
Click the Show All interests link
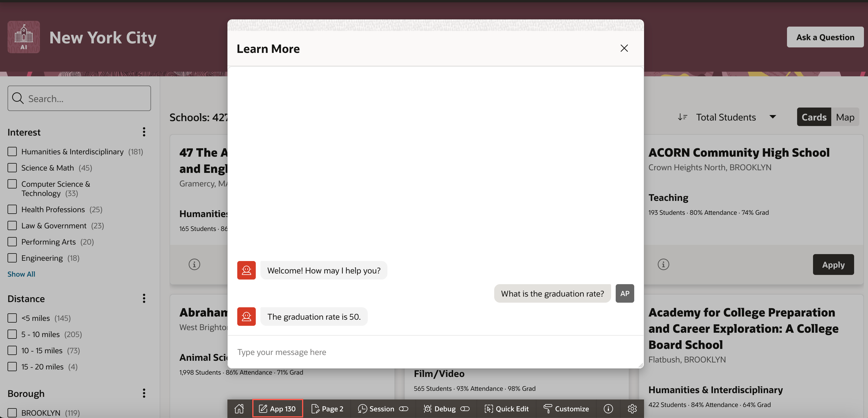[21, 274]
